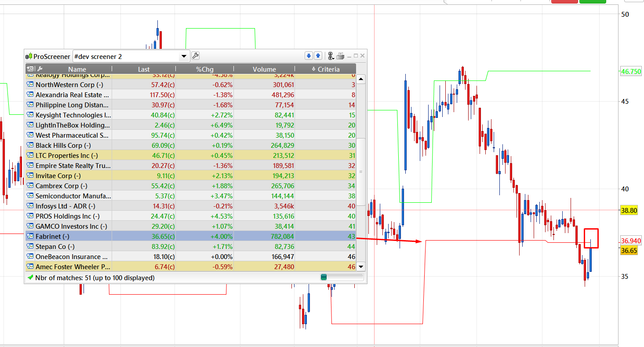Sort by the Criteria column header
This screenshot has height=347, width=644.
pyautogui.click(x=326, y=69)
